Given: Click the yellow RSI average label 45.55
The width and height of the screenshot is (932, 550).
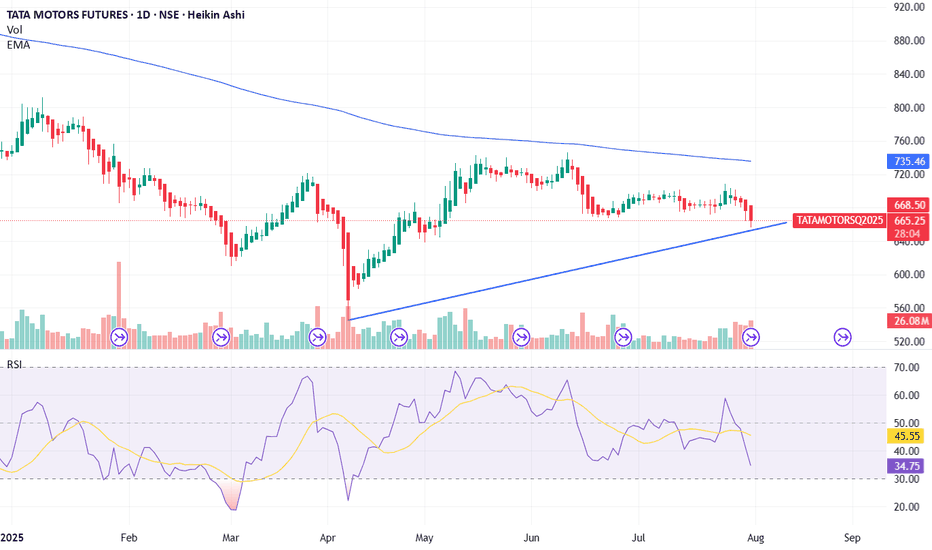Looking at the screenshot, I should 907,436.
